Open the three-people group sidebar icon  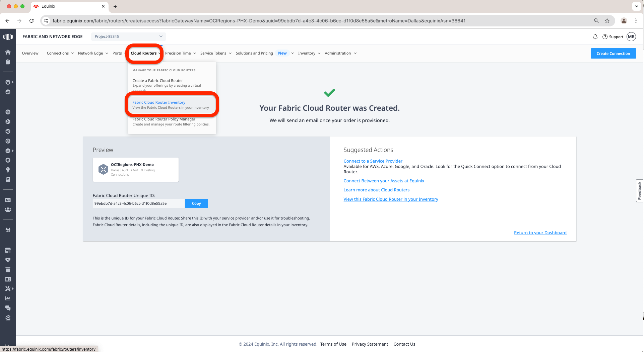(x=8, y=210)
